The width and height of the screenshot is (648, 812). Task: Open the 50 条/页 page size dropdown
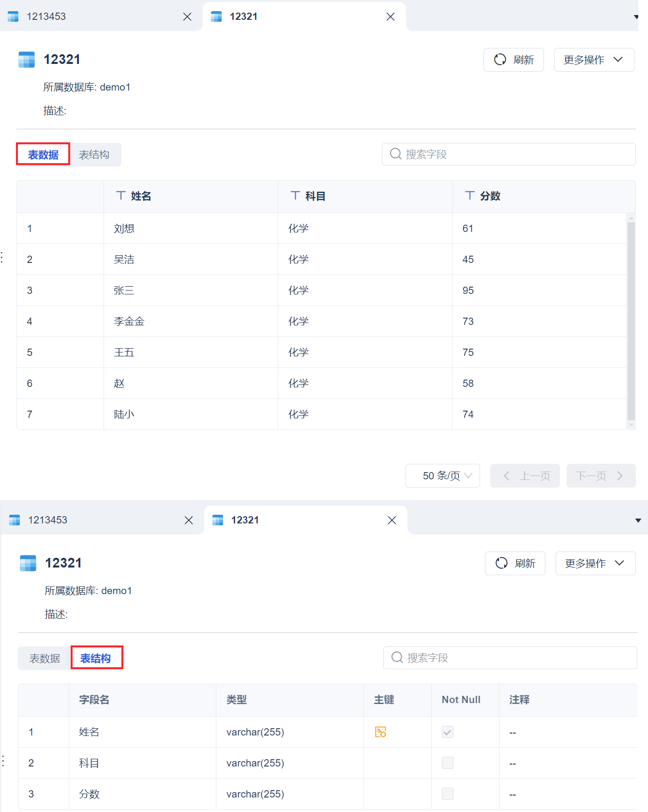click(x=442, y=475)
